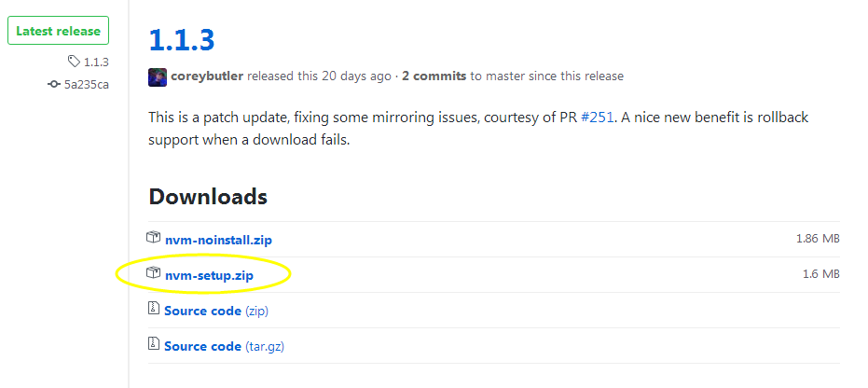
Task: Visit the coreybutler profile link
Action: point(207,76)
